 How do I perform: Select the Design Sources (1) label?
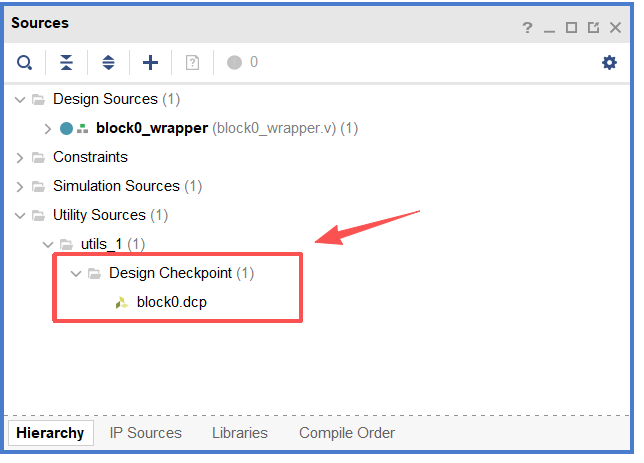(117, 99)
